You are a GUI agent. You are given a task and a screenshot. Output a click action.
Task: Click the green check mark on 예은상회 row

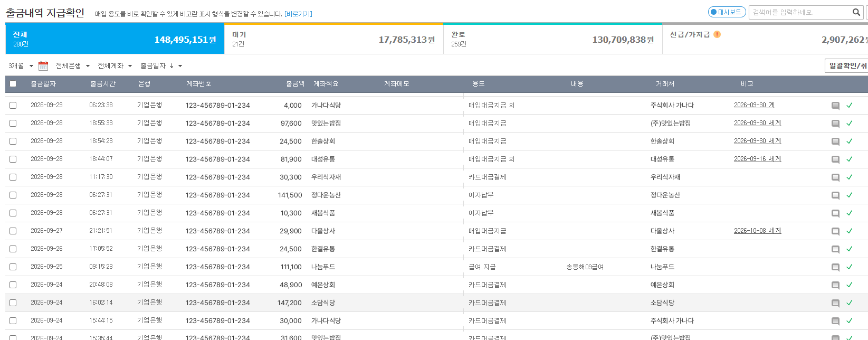(850, 285)
